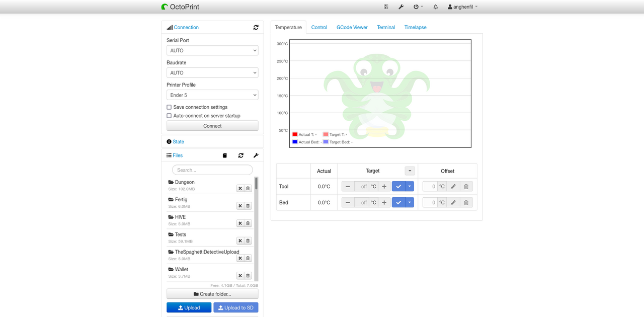Delete the Tests folder
The width and height of the screenshot is (644, 317).
coord(248,241)
